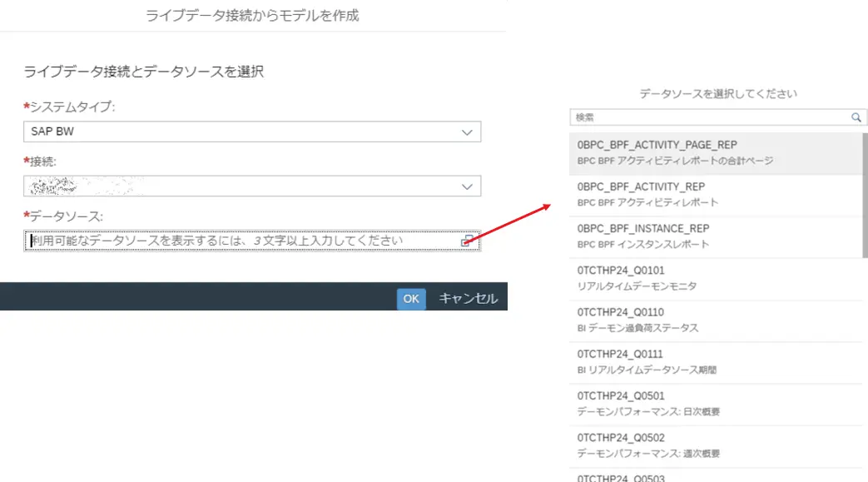Confirm with the OK button
This screenshot has height=482, width=868.
(411, 299)
